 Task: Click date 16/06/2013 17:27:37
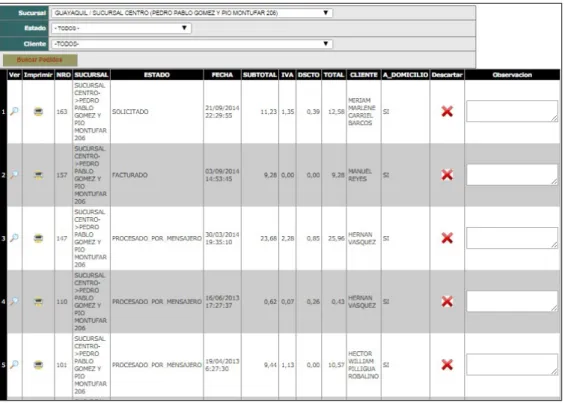pos(222,302)
